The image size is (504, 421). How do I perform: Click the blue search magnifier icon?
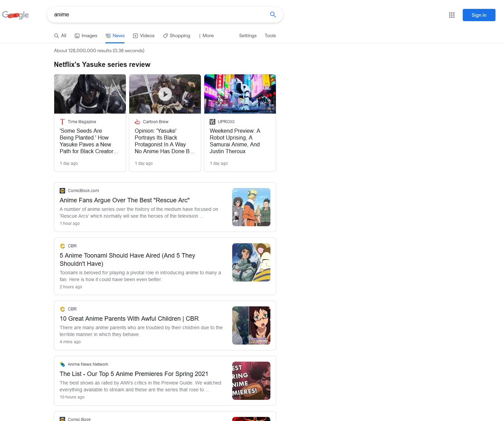point(273,15)
